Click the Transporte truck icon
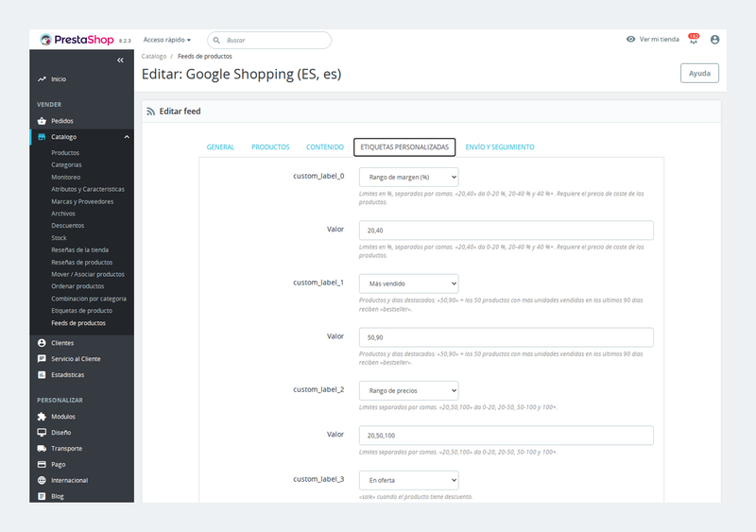The height and width of the screenshot is (532, 756). point(42,449)
